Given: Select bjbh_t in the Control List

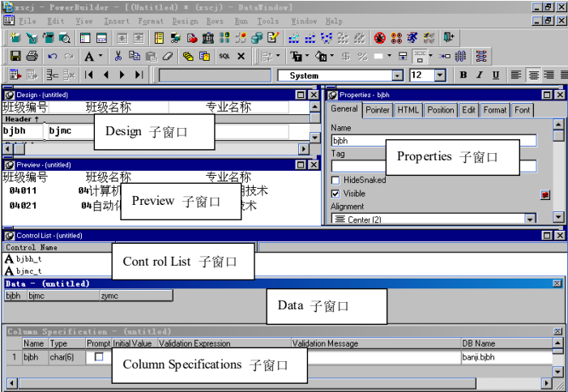Looking at the screenshot, I should pyautogui.click(x=28, y=259).
